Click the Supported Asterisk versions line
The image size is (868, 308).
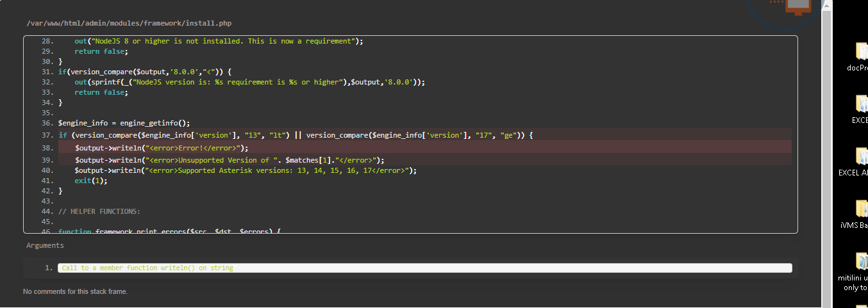click(246, 170)
